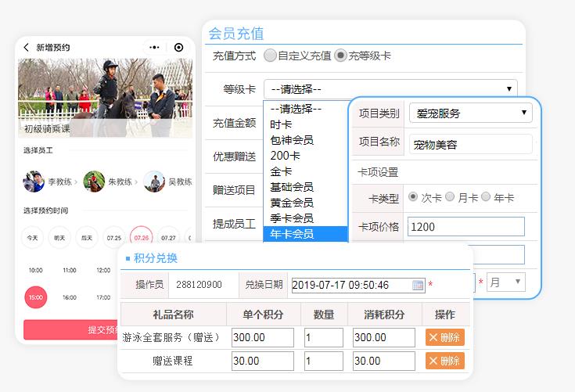Click the 卡项设置 section label
The height and width of the screenshot is (392, 575).
click(378, 172)
